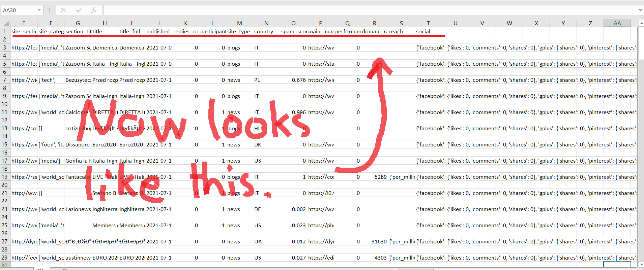The image size is (644, 270).
Task: Click the 'Inghilterra' title cell in column H
Action: pos(105,209)
